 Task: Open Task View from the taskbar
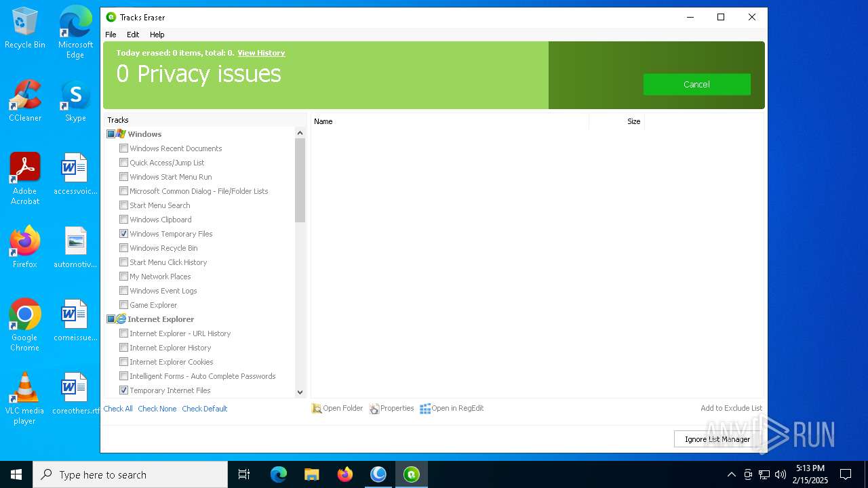[244, 474]
